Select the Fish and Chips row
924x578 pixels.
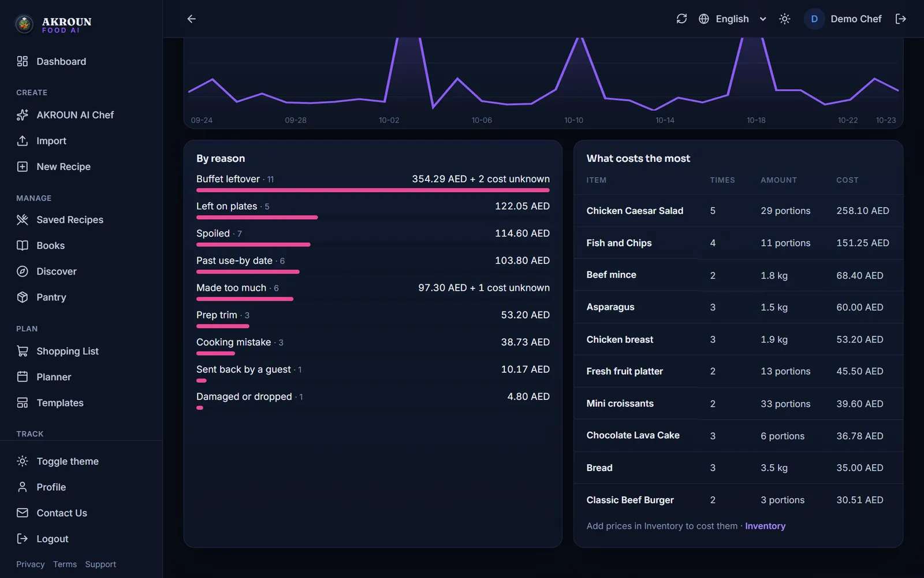tap(738, 243)
